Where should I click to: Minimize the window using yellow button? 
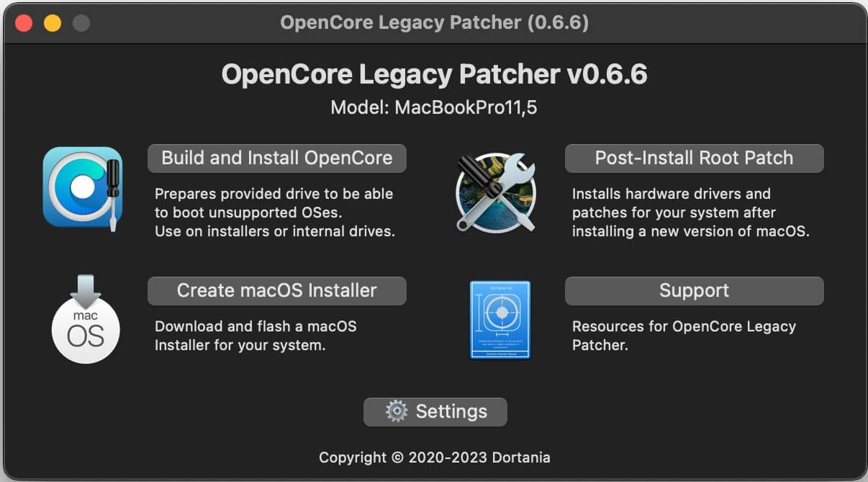pyautogui.click(x=53, y=23)
